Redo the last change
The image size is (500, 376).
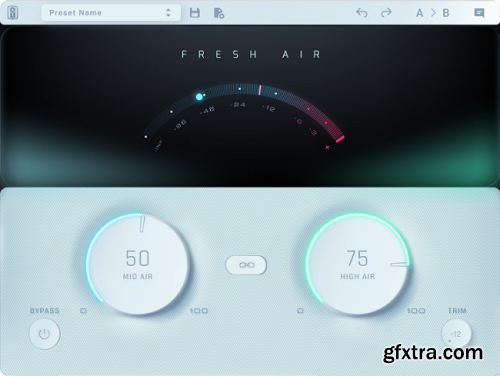coord(386,13)
